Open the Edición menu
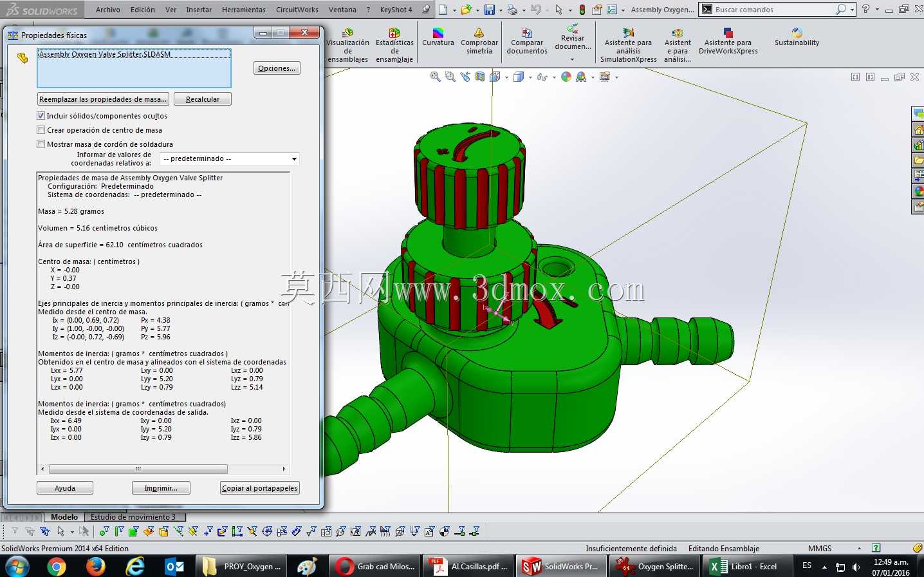The image size is (924, 577). click(143, 10)
